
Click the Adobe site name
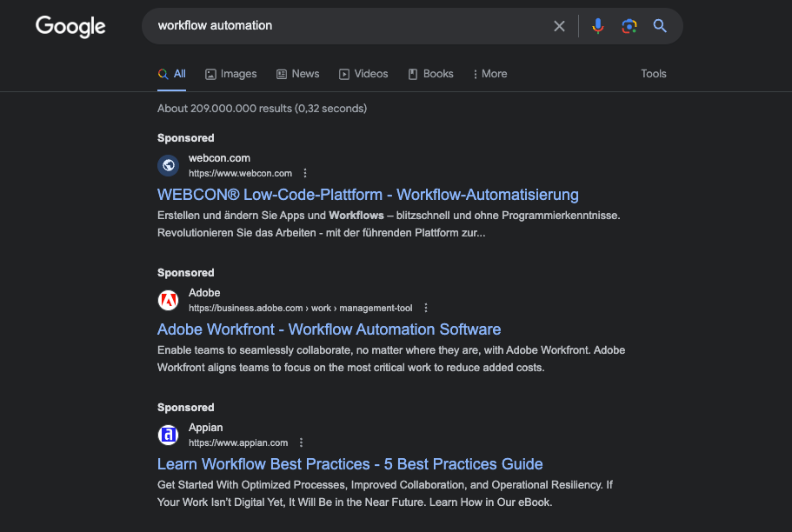click(204, 293)
